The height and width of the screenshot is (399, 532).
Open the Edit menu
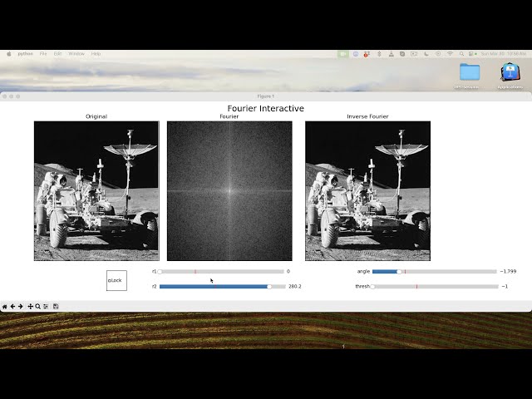tap(57, 53)
